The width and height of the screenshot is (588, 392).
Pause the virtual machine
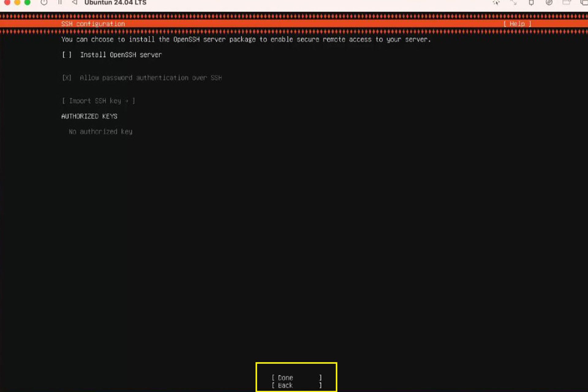pos(60,2)
